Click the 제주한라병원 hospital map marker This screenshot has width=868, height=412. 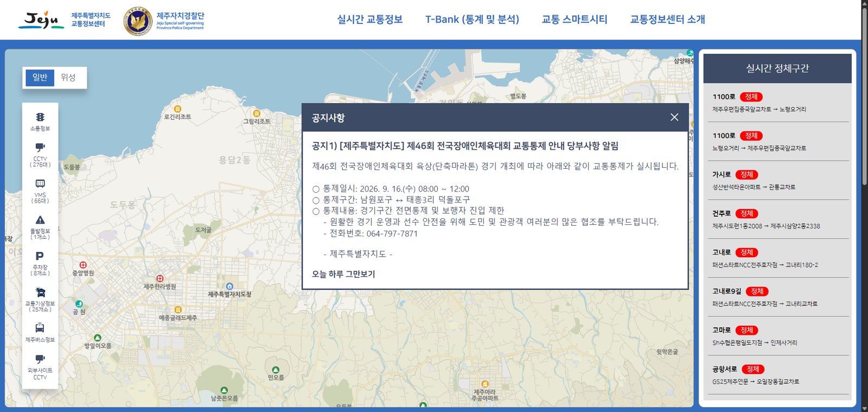[x=160, y=278]
